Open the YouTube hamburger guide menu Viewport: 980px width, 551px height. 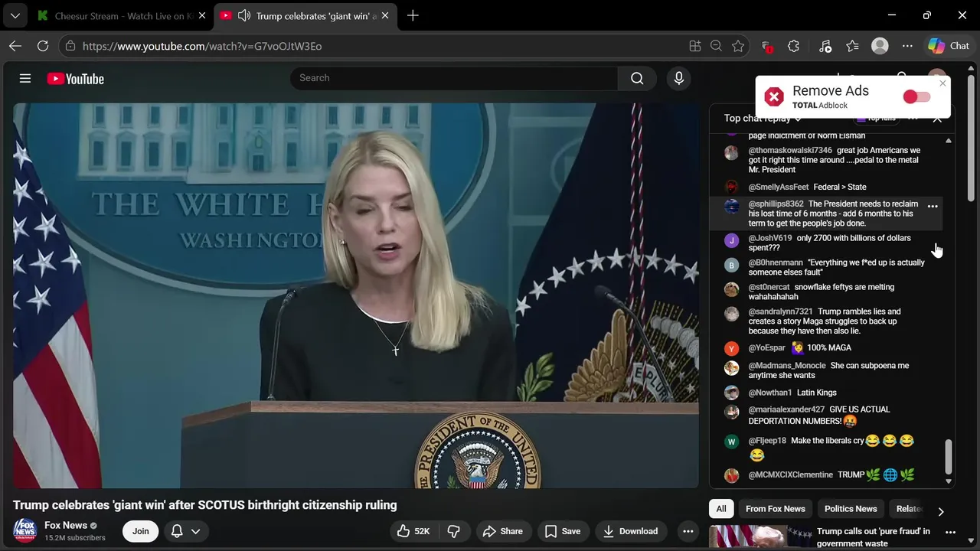(x=25, y=79)
